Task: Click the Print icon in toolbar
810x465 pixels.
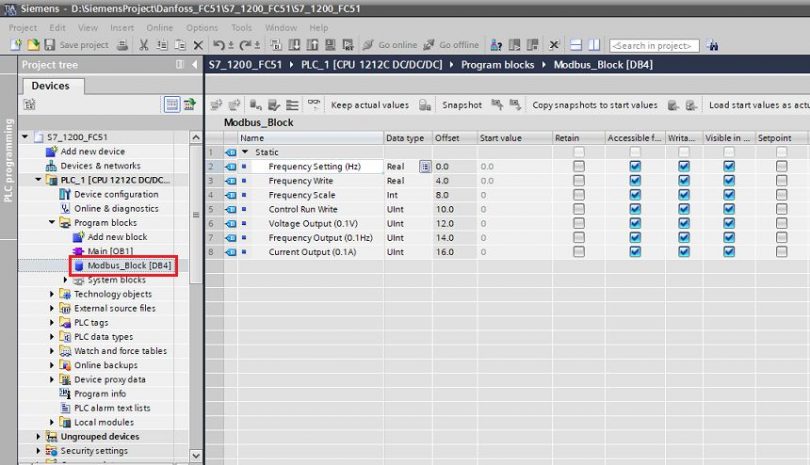Action: (x=122, y=45)
